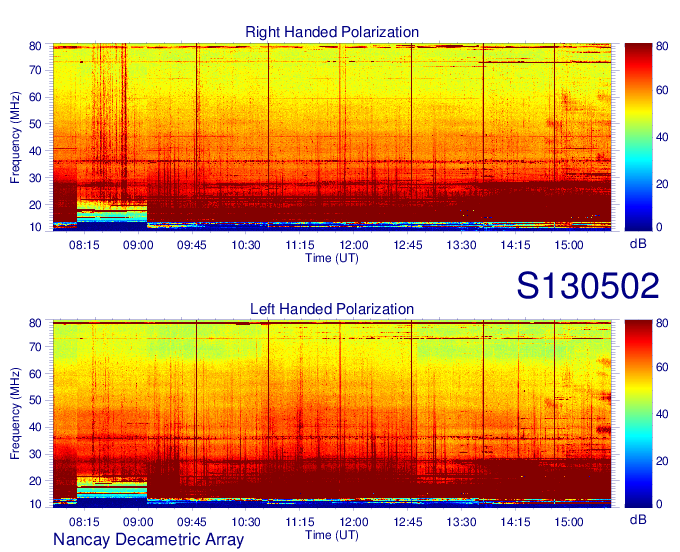Image resolution: width=680 pixels, height=552 pixels.
Task: Click the 12:00 time tick under Left Handed plot
Action: coord(354,522)
